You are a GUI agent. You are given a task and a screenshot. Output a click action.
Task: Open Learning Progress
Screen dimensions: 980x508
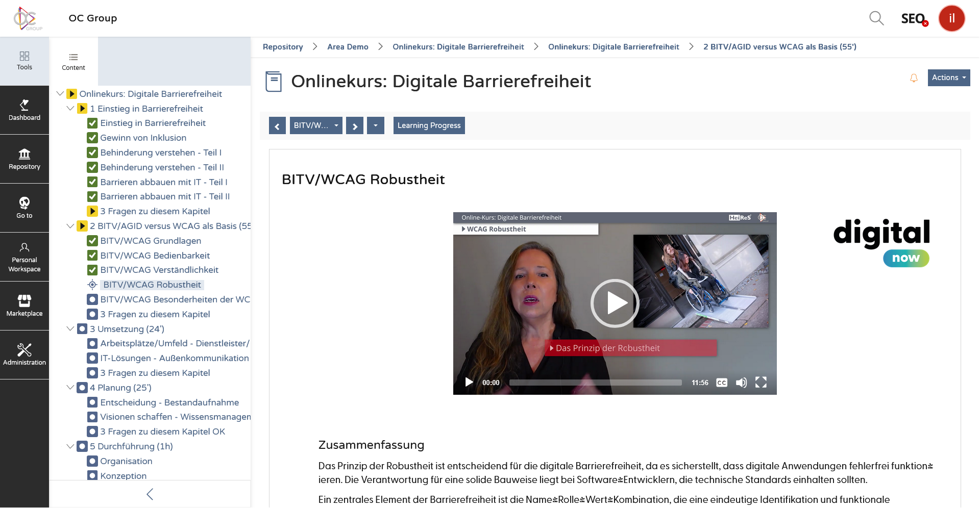(429, 125)
